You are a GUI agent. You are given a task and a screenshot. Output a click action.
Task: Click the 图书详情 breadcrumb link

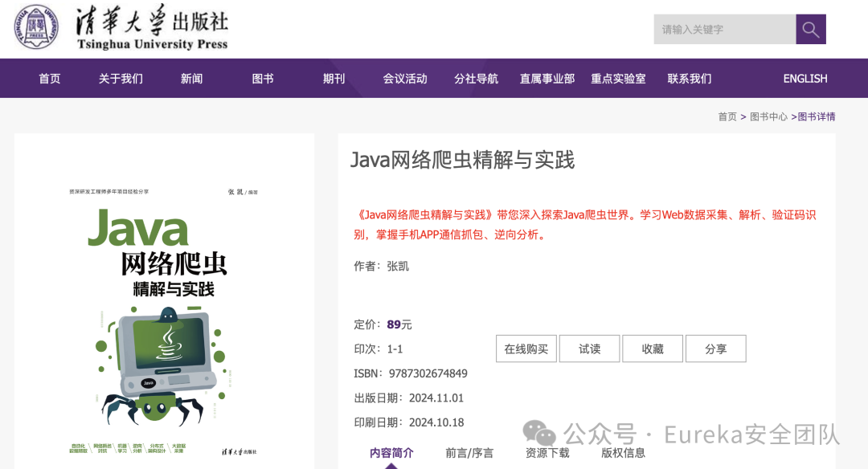pos(817,116)
